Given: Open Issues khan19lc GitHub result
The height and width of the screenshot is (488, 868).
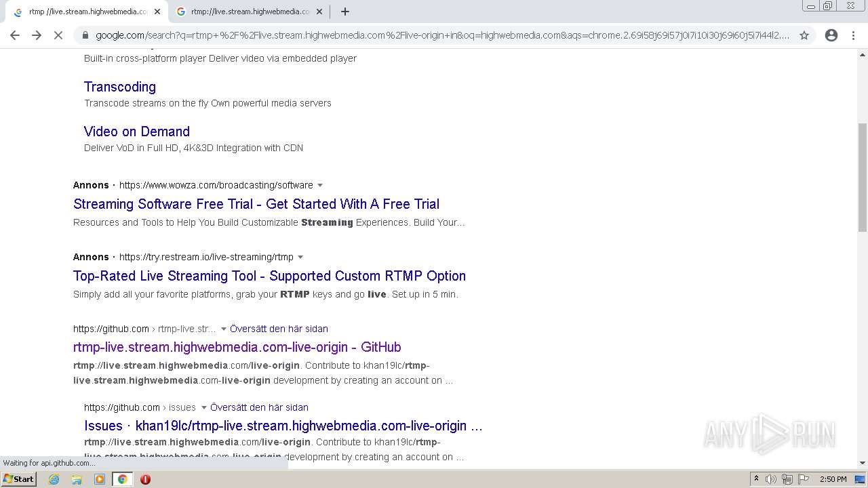Looking at the screenshot, I should click(x=283, y=426).
